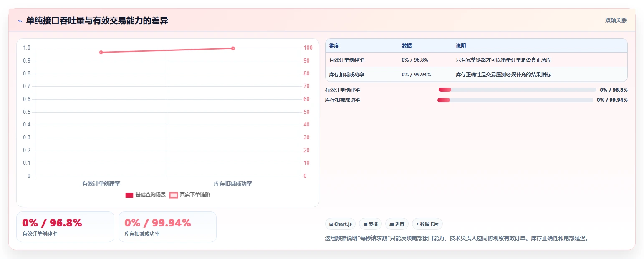Toggle the 真实下单链路 legend swatch

pyautogui.click(x=174, y=195)
